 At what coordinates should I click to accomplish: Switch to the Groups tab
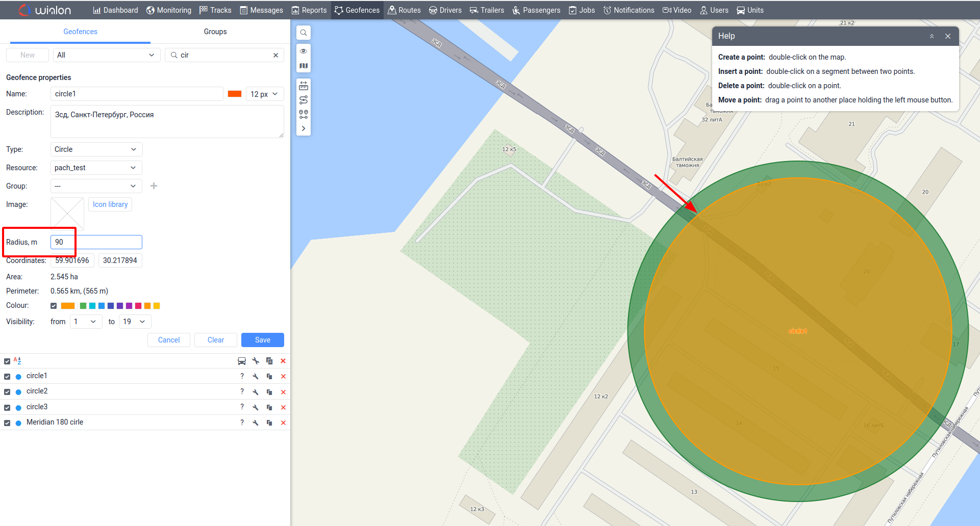(215, 32)
